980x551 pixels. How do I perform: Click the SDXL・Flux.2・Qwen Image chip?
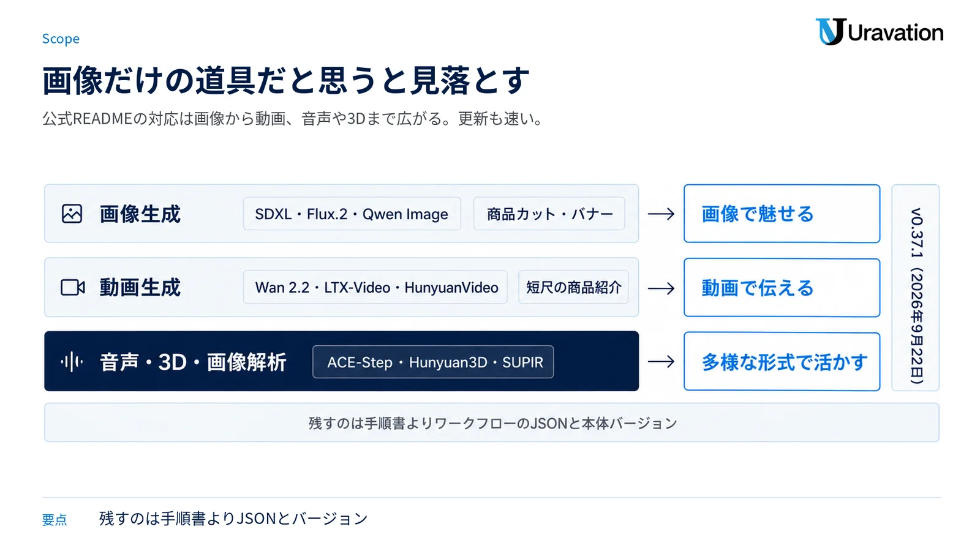coord(352,214)
